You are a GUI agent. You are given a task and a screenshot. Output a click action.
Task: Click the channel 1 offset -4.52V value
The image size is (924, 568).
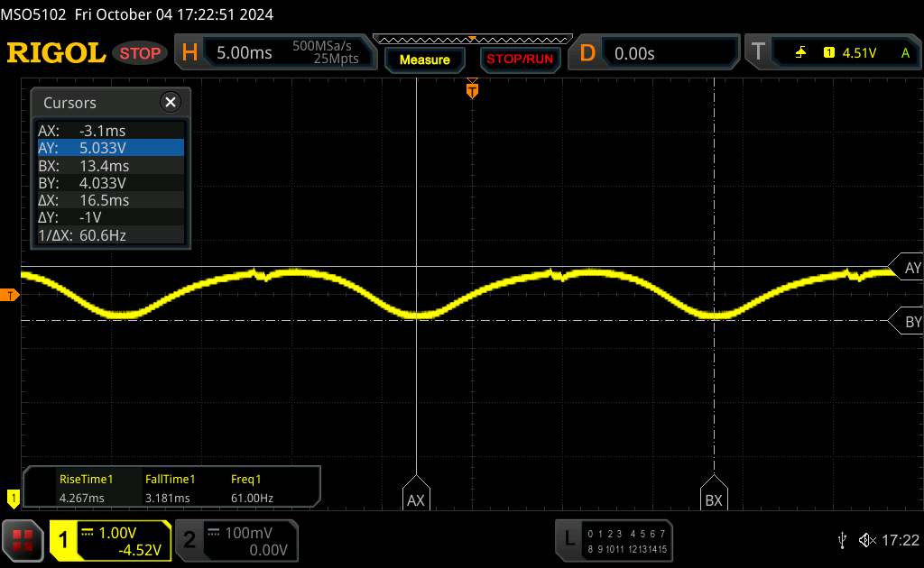pyautogui.click(x=140, y=550)
